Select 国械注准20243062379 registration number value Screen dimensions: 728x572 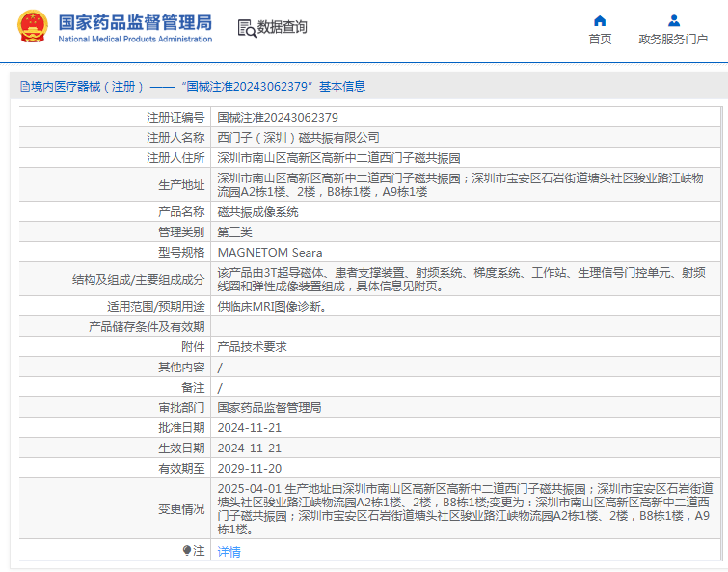278,118
